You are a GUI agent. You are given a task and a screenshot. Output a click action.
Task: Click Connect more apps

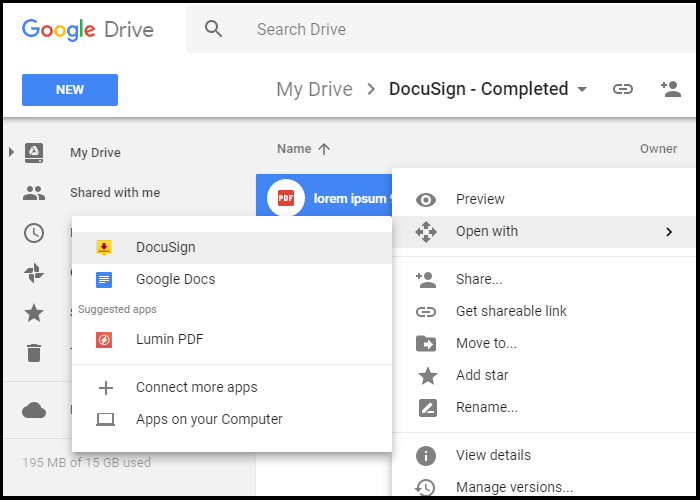pyautogui.click(x=196, y=387)
